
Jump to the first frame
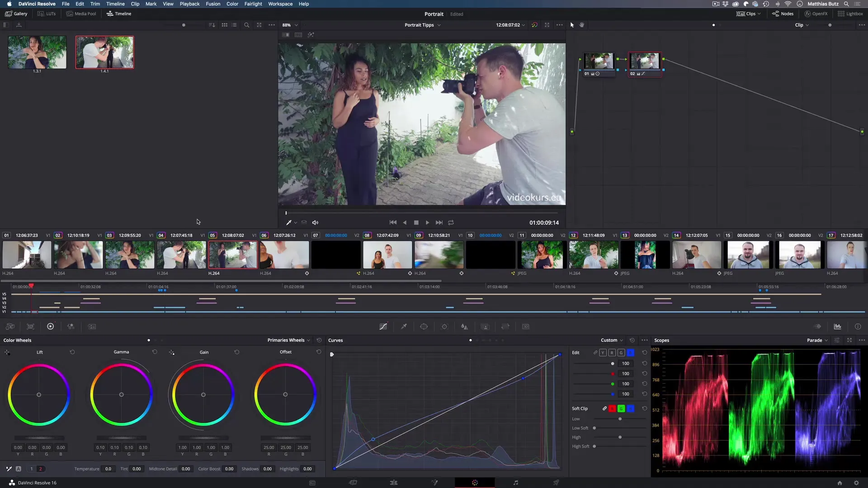pyautogui.click(x=393, y=222)
